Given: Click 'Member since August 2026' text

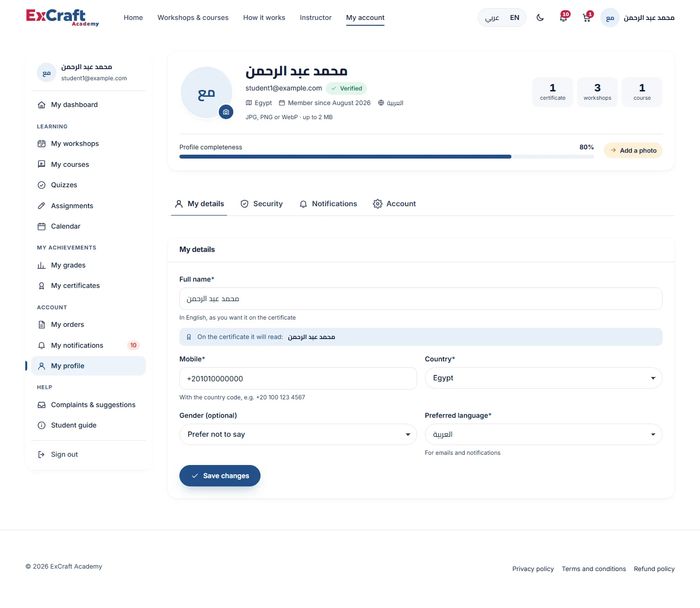Looking at the screenshot, I should [x=329, y=103].
